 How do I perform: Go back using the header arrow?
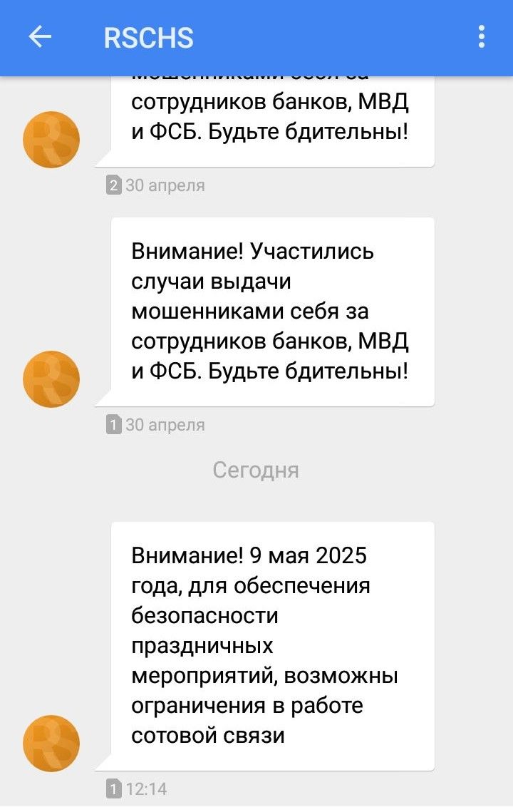pos(40,37)
